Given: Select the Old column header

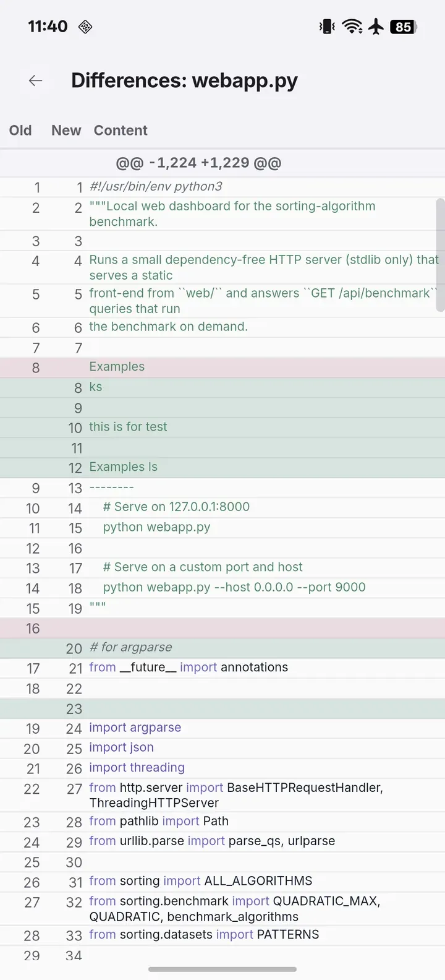Looking at the screenshot, I should coord(20,131).
